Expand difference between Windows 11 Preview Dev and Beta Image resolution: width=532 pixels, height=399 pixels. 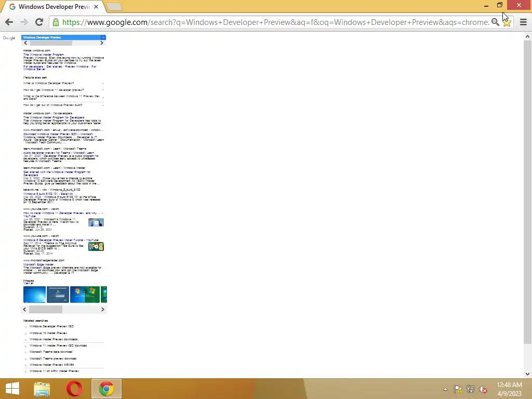click(63, 97)
